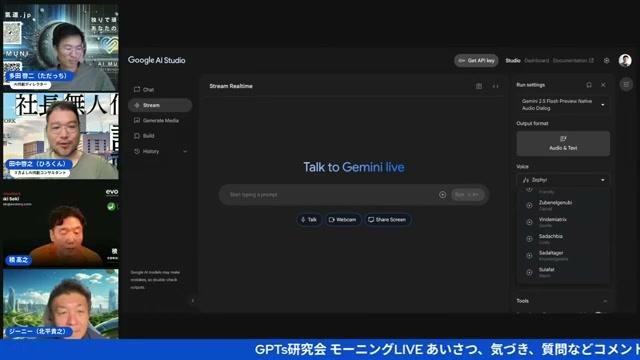Open the model selector dropdown
The height and width of the screenshot is (360, 640).
[x=563, y=104]
